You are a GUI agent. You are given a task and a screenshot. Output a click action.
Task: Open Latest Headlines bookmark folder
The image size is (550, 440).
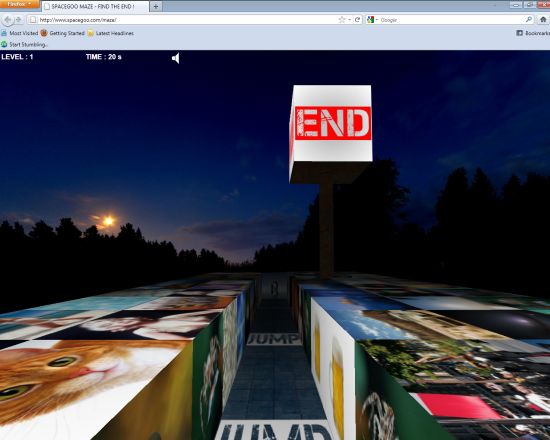coord(110,33)
